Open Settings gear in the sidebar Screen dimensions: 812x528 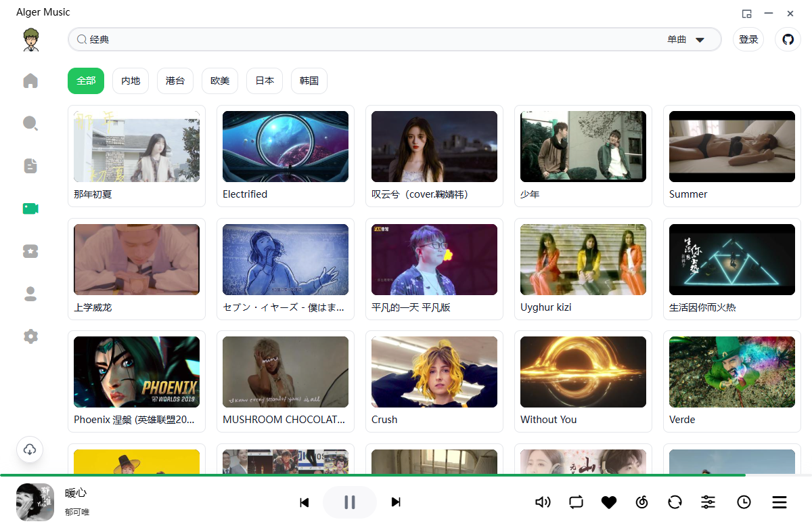tap(30, 336)
